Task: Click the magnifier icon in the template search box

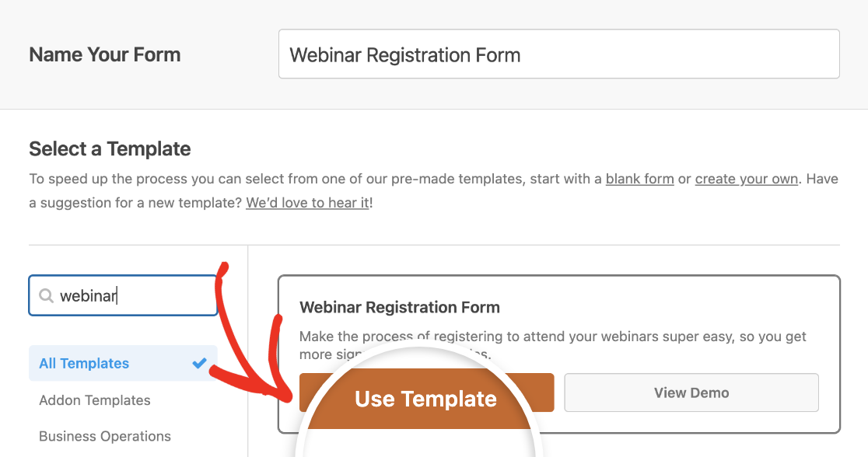Action: [46, 296]
